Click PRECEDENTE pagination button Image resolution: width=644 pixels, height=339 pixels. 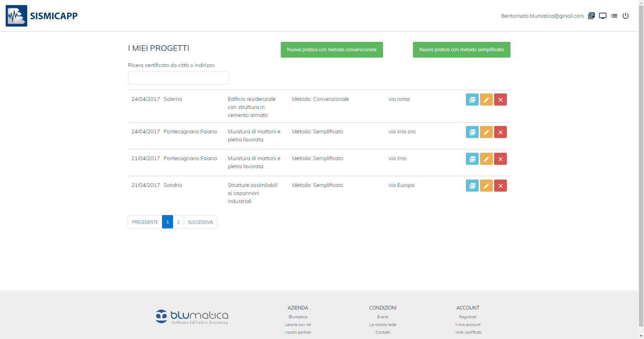(145, 222)
